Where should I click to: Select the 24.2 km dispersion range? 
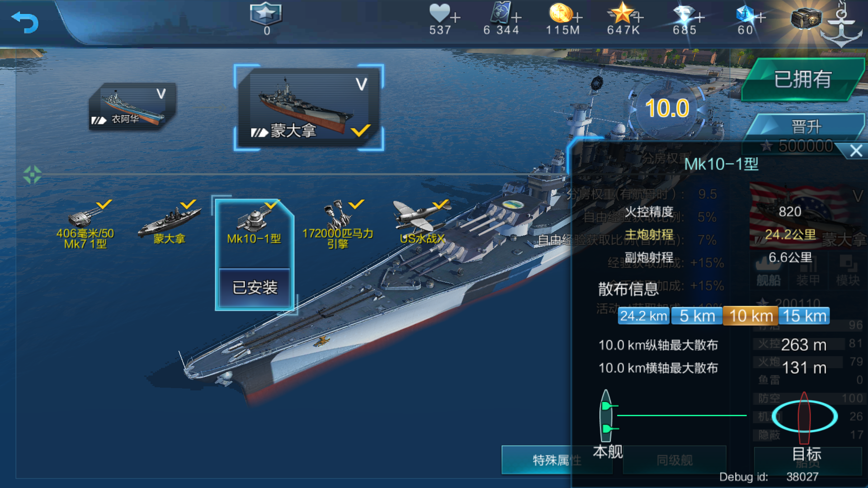tap(644, 316)
